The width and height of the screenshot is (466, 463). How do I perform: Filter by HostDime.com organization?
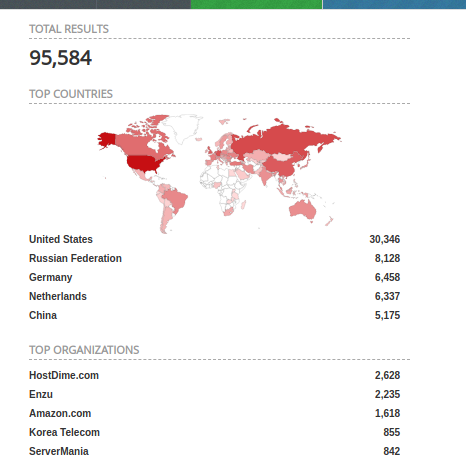(64, 375)
